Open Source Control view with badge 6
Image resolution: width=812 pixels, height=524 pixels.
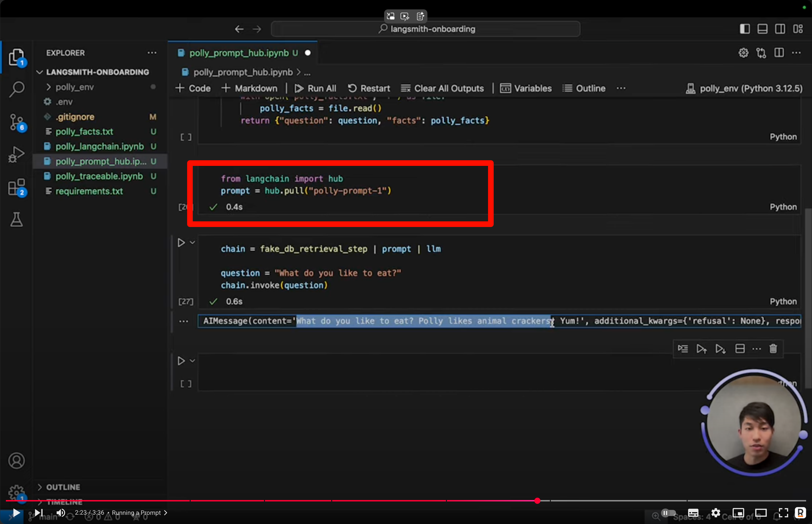click(x=16, y=122)
